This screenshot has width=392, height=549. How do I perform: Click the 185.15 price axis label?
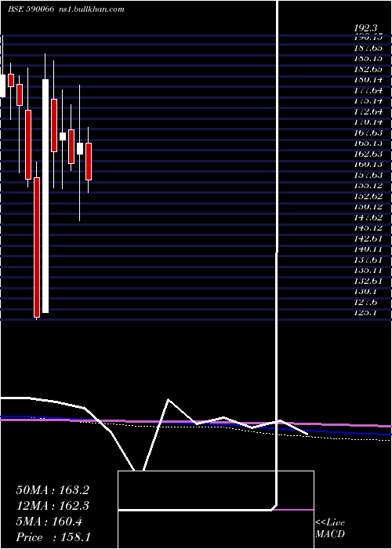pos(368,59)
